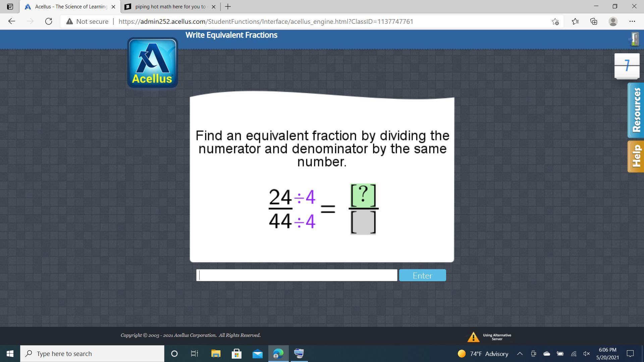Click the score counter showing 7

[627, 65]
